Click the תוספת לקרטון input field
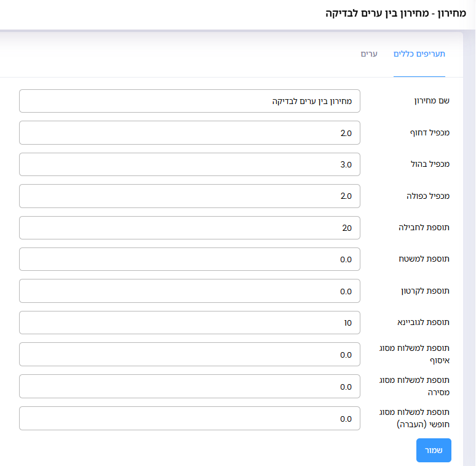 click(190, 291)
